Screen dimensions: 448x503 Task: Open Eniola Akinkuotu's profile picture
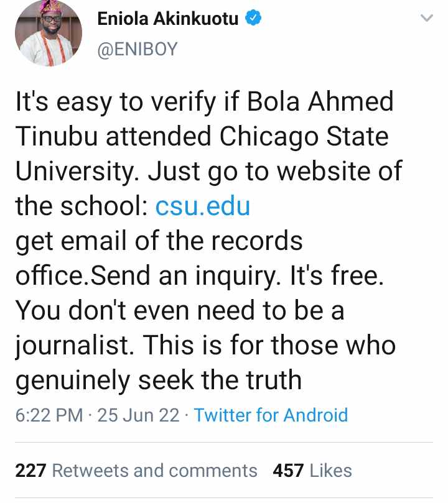[49, 33]
